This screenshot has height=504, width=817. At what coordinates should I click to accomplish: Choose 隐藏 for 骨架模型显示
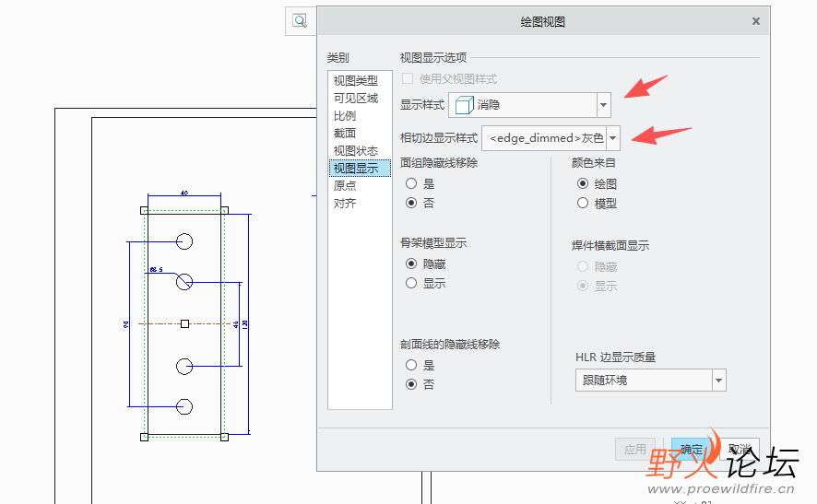click(411, 264)
